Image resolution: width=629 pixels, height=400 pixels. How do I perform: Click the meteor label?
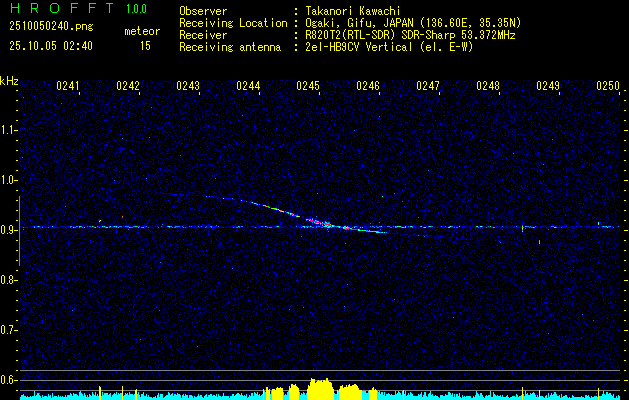coord(142,31)
